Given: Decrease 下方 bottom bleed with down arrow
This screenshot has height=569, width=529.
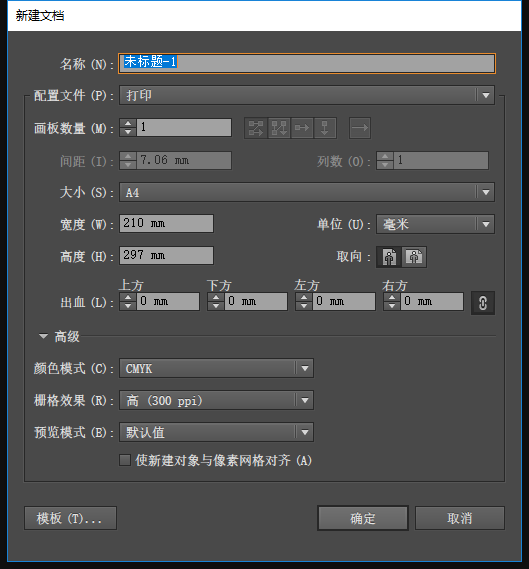Looking at the screenshot, I should tap(216, 306).
